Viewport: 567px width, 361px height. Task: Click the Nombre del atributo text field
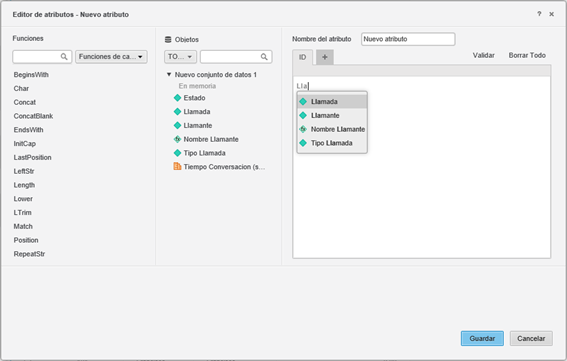pos(408,39)
